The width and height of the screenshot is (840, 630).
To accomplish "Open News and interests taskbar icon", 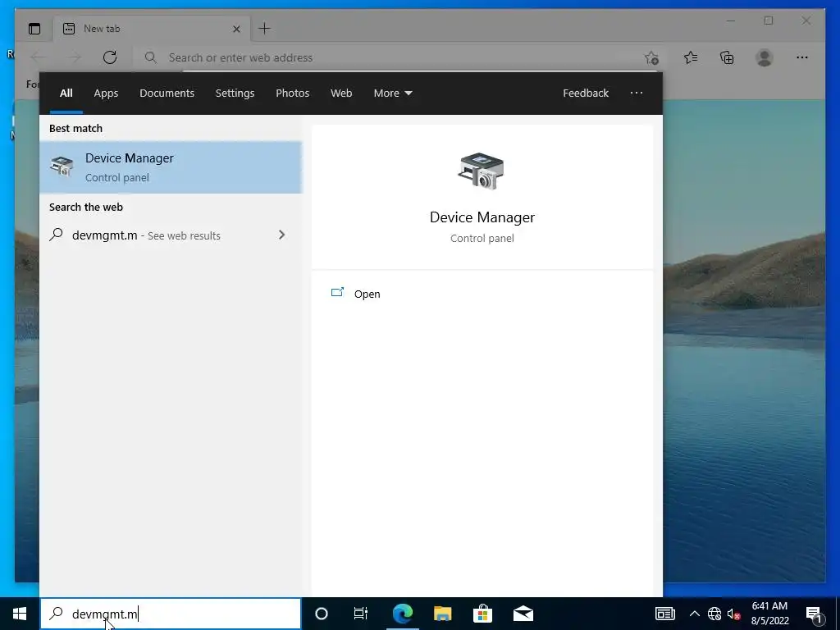I will pyautogui.click(x=664, y=614).
